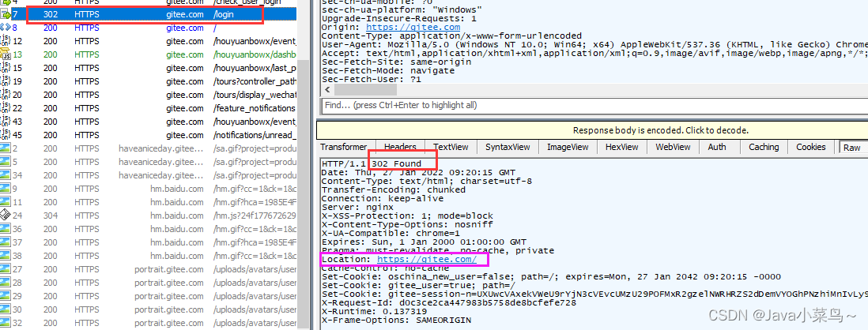This screenshot has height=330, width=868.
Task: Click 'Upgrade-Insecure-Requests: 1' request header
Action: (398, 18)
